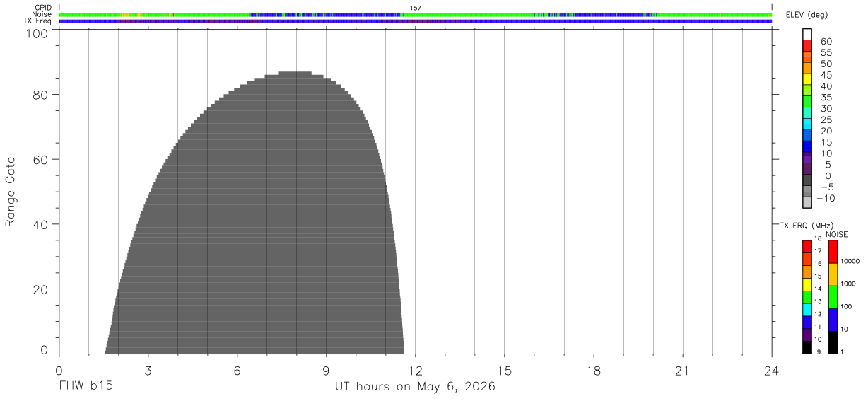Pick the dark gray −5–0 swatch in ELEV colorbar

tap(807, 180)
